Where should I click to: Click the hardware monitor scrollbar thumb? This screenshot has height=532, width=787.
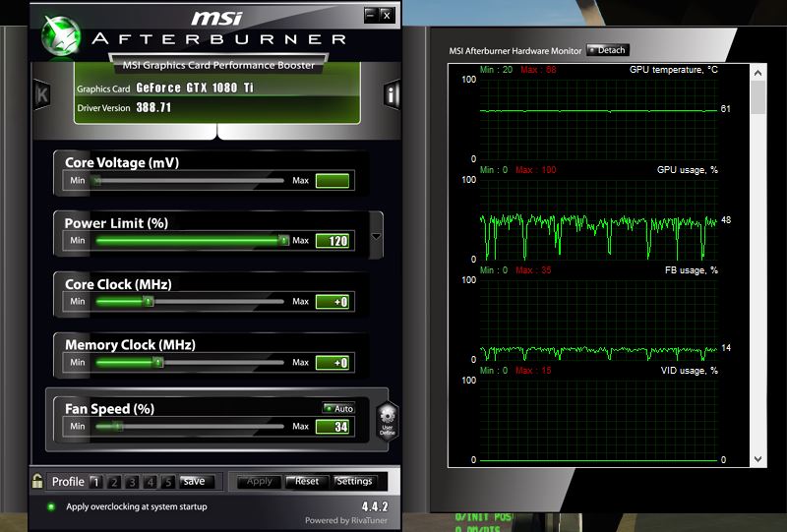tap(757, 97)
